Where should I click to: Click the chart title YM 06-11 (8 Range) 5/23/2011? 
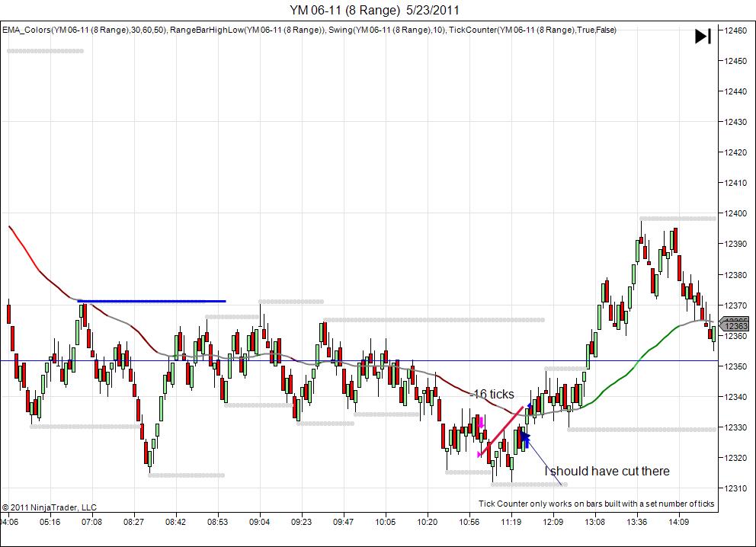tap(374, 10)
